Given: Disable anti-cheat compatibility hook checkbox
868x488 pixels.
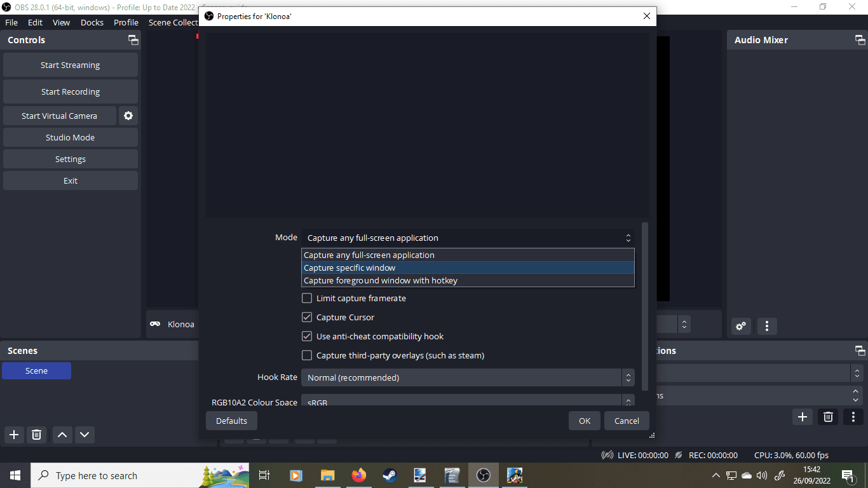Looking at the screenshot, I should [x=307, y=336].
